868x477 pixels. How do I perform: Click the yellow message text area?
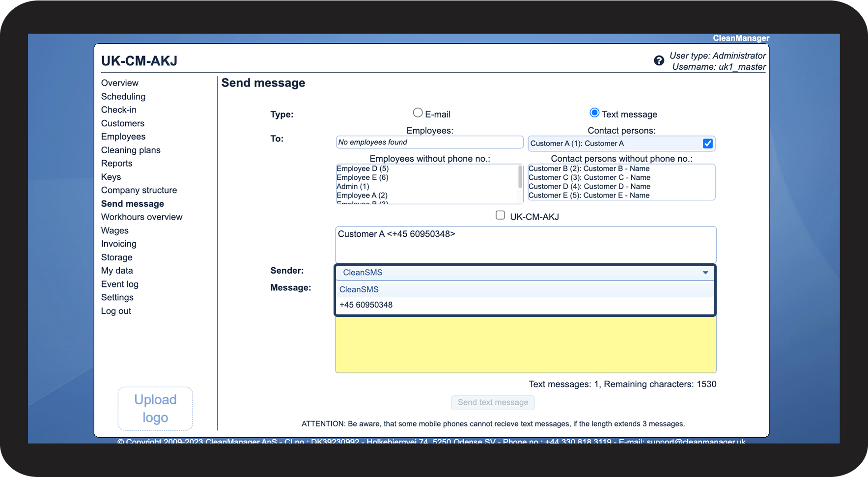click(x=526, y=344)
